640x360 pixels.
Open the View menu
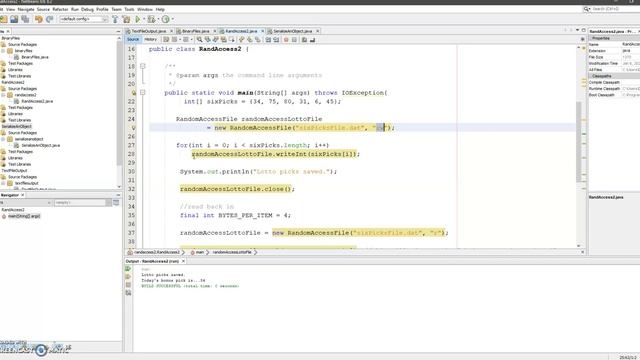(11, 9)
